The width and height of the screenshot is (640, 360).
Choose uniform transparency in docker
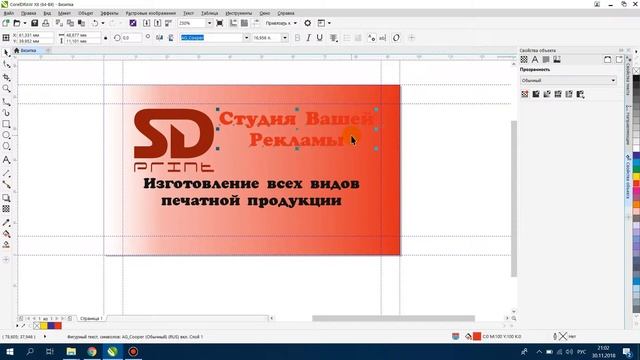coord(536,94)
